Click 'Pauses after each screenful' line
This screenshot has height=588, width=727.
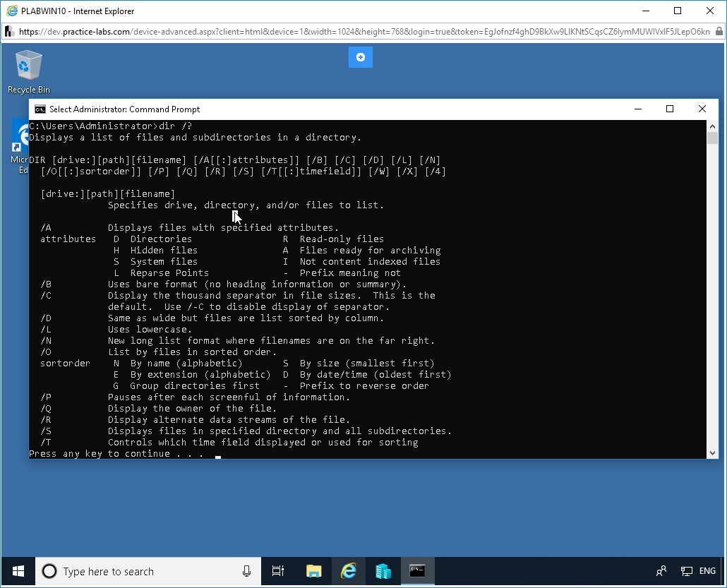[x=229, y=397]
